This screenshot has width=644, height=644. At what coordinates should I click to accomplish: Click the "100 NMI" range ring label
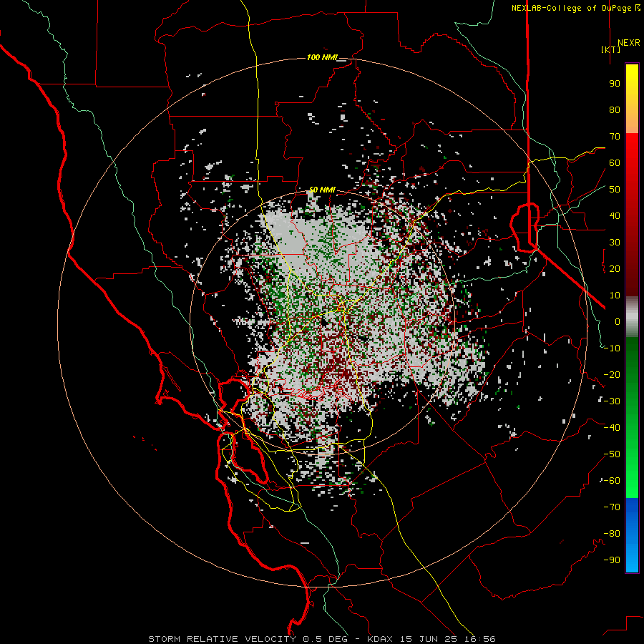point(322,57)
